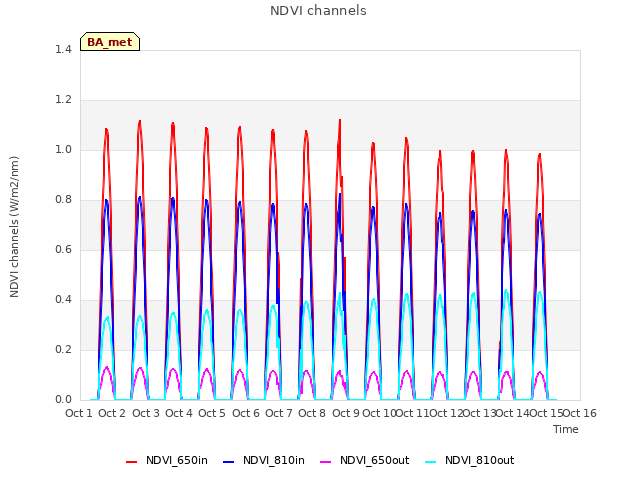Click the NDVI_650out legend label

375,460
